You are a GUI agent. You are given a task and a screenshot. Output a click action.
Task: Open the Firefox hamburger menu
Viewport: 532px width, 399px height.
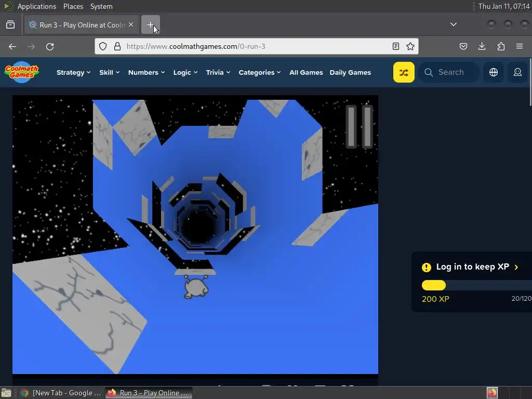[520, 46]
